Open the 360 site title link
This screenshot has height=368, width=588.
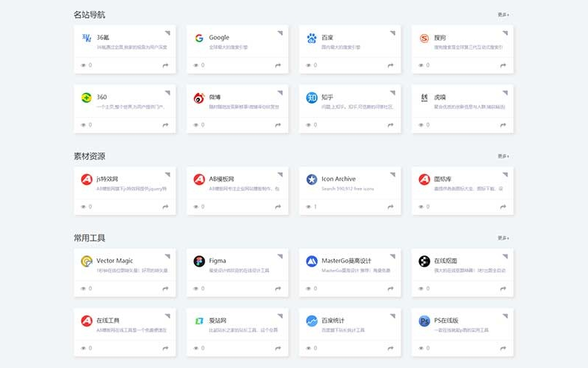[101, 97]
